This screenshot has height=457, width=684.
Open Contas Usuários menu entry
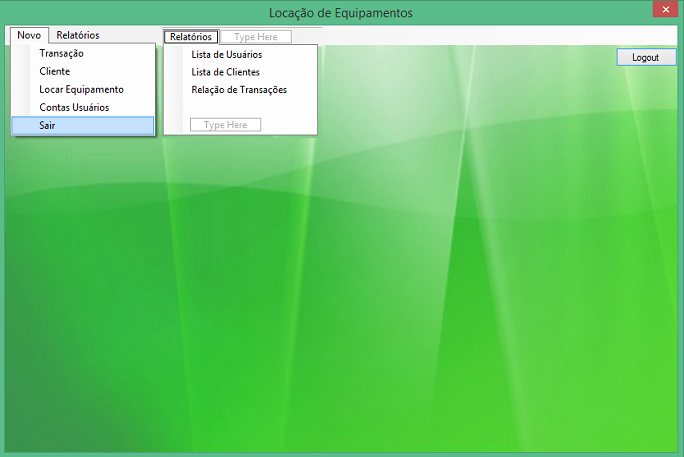[83, 107]
